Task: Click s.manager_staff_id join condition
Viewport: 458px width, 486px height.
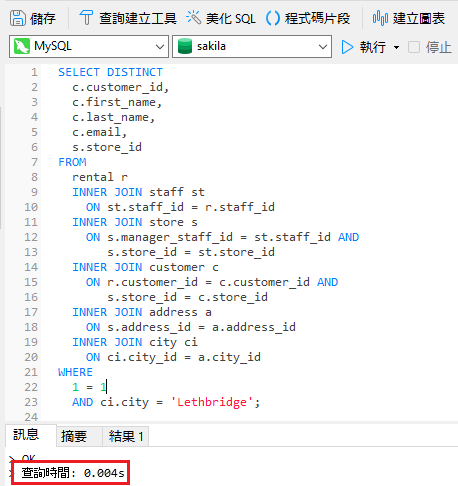Action: pyautogui.click(x=219, y=237)
